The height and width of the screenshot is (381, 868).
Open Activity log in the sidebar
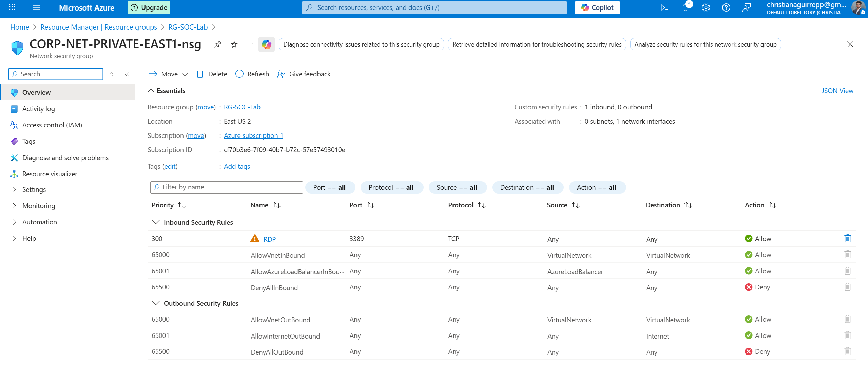coord(38,109)
